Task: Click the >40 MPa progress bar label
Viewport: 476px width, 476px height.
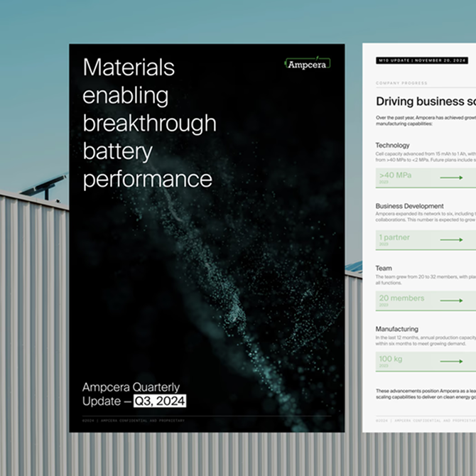Action: [x=396, y=175]
